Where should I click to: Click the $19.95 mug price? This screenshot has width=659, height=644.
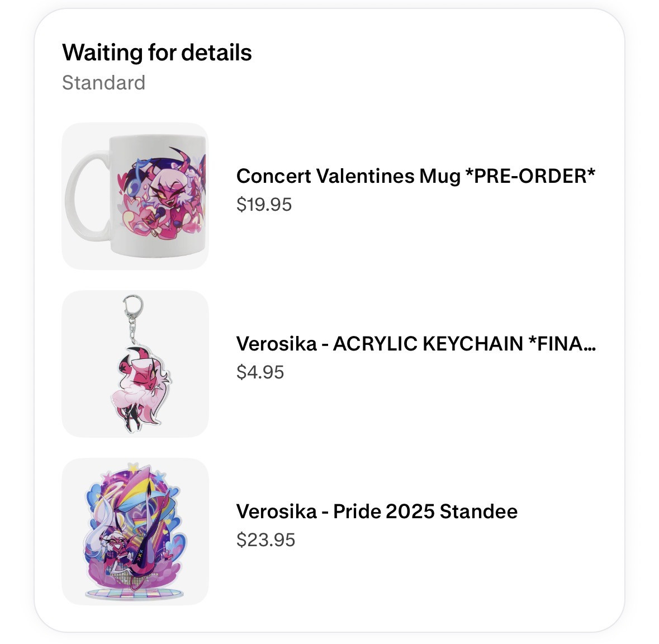tap(264, 205)
